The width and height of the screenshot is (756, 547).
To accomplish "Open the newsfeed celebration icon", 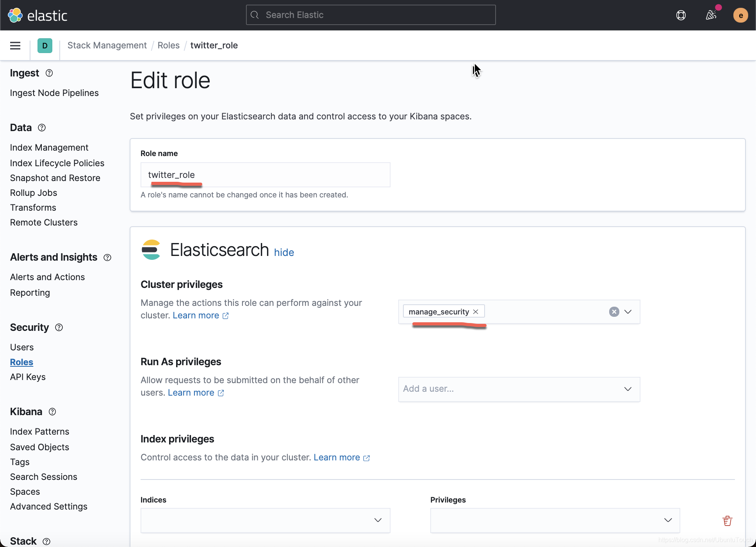I will pyautogui.click(x=711, y=15).
